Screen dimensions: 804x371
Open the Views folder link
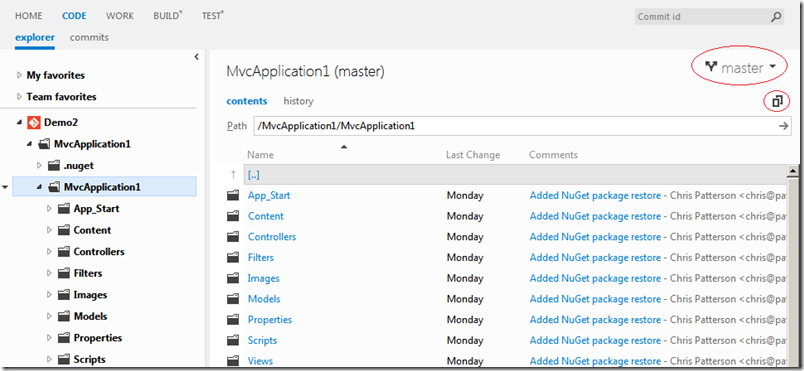[x=260, y=361]
